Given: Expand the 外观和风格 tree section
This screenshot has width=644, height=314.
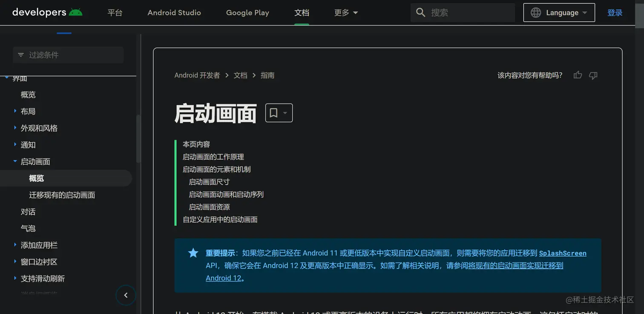Looking at the screenshot, I should point(15,128).
